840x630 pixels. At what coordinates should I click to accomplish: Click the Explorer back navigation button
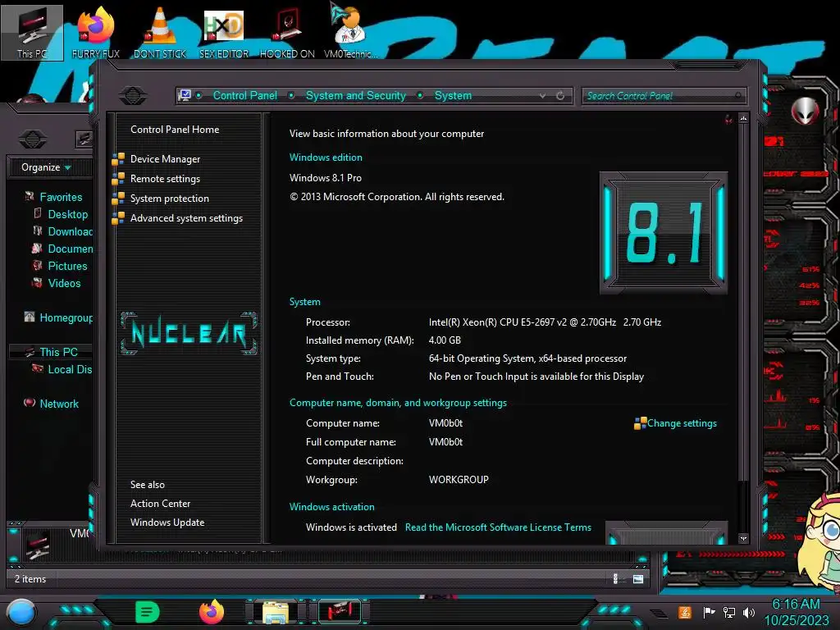[x=33, y=139]
